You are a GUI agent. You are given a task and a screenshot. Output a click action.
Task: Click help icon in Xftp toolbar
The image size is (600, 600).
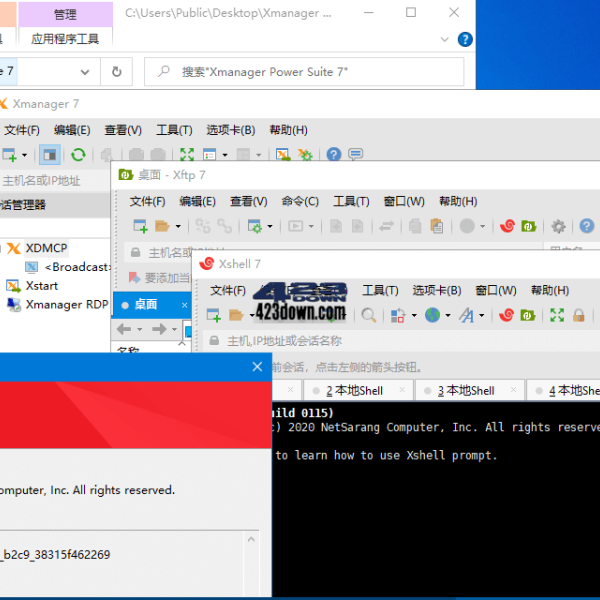[x=587, y=226]
